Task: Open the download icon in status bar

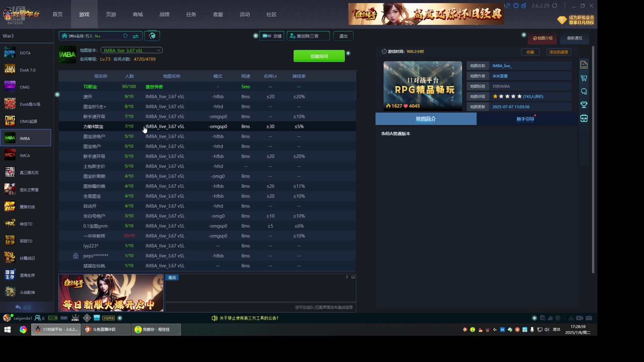Action: coord(571,318)
